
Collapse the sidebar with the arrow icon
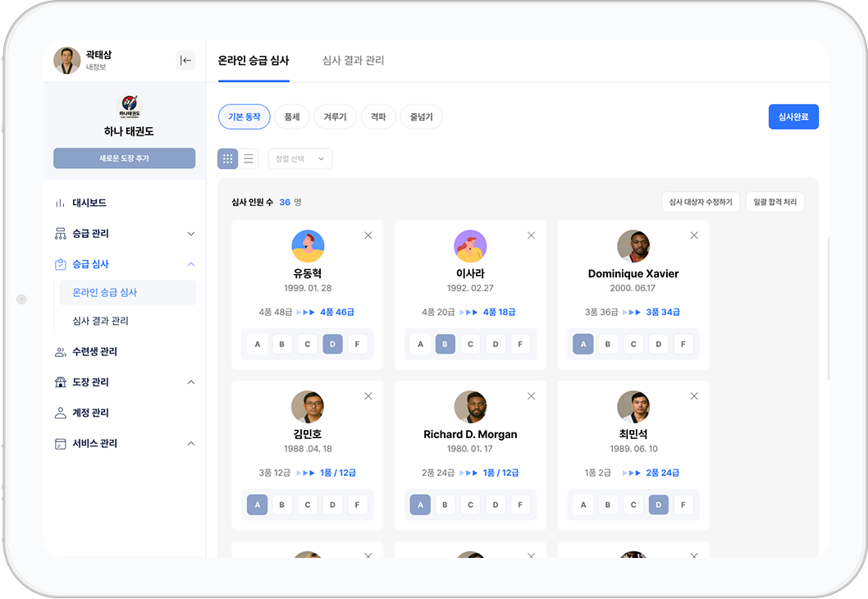[185, 59]
